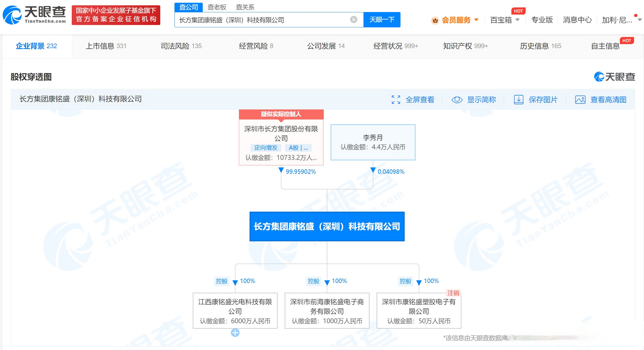Viewport: 644px width, 350px height.
Task: Click the 定向增发 tag
Action: pyautogui.click(x=266, y=148)
